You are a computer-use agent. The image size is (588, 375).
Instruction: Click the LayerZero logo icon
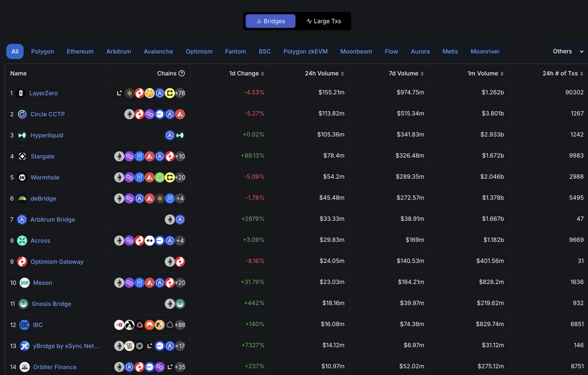click(x=21, y=93)
